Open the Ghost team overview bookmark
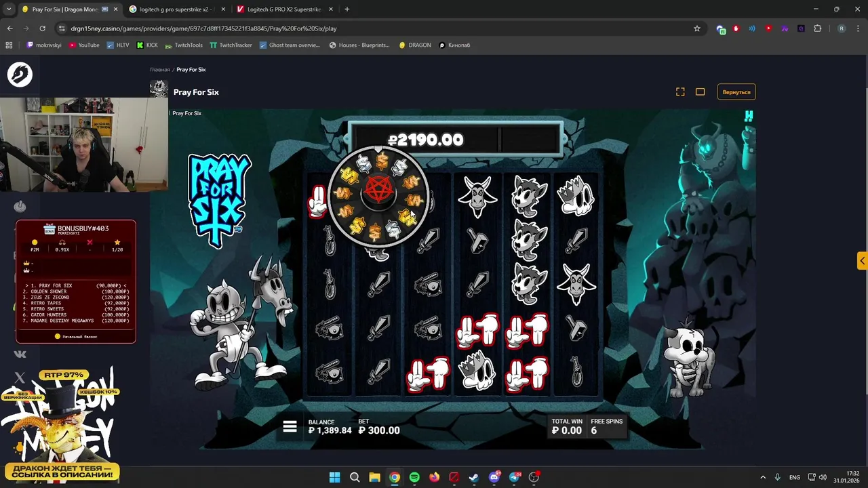 [x=290, y=45]
